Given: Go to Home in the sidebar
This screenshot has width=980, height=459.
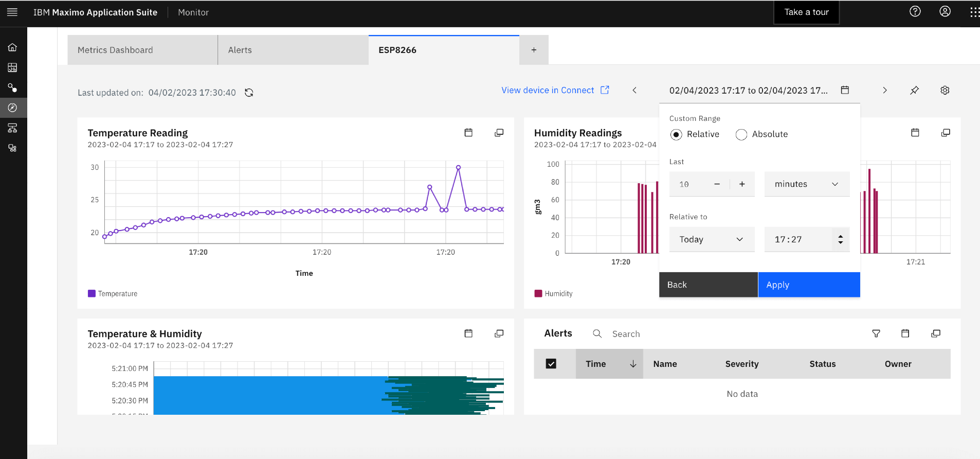Looking at the screenshot, I should pos(13,47).
